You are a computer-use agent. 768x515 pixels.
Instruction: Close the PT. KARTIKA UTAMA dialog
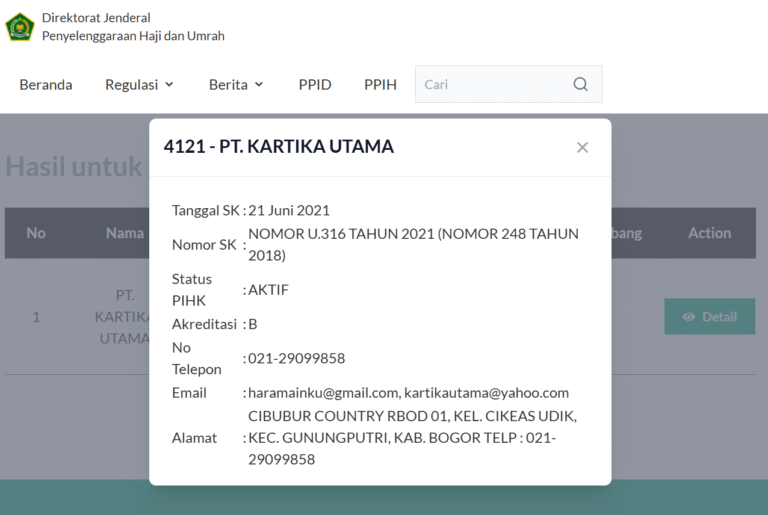[582, 147]
